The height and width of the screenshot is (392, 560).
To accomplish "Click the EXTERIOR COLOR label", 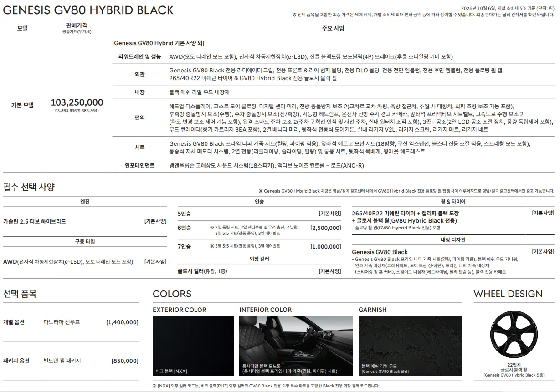I will point(180,310).
